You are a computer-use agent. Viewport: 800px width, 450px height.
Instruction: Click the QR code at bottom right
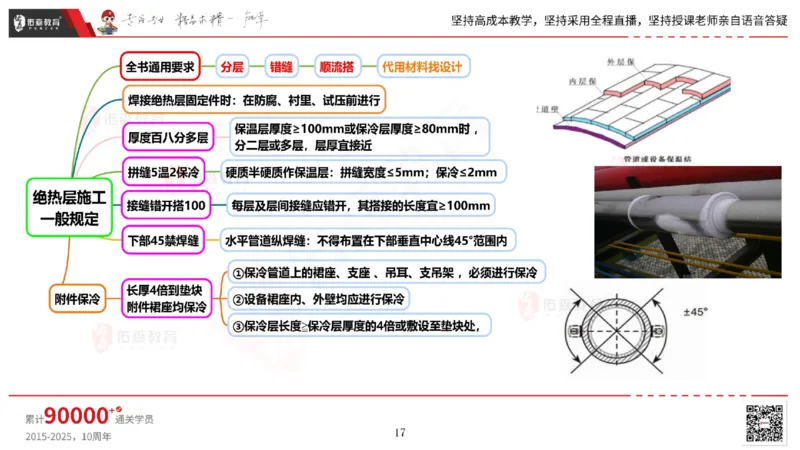tap(764, 423)
